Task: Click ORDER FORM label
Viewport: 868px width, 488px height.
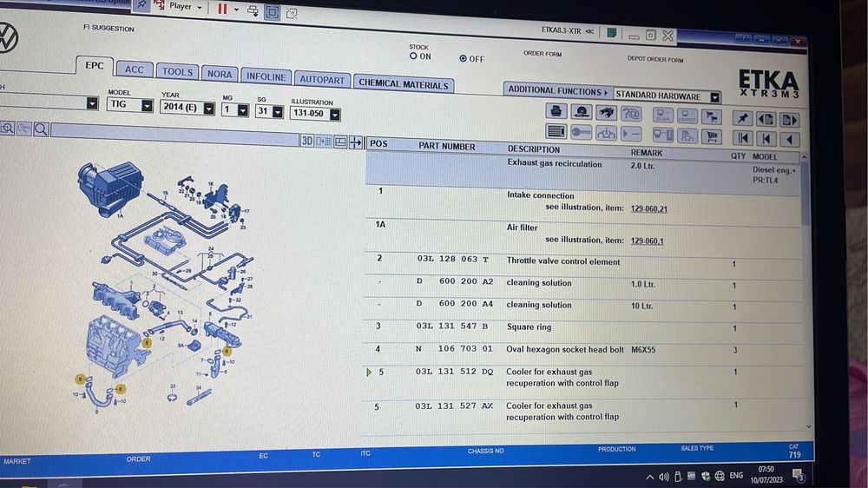Action: tap(542, 54)
